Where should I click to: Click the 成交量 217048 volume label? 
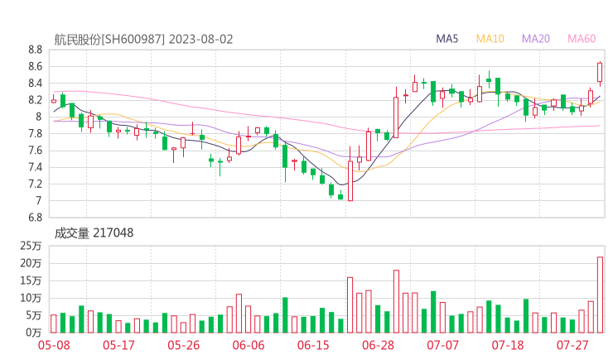(94, 233)
